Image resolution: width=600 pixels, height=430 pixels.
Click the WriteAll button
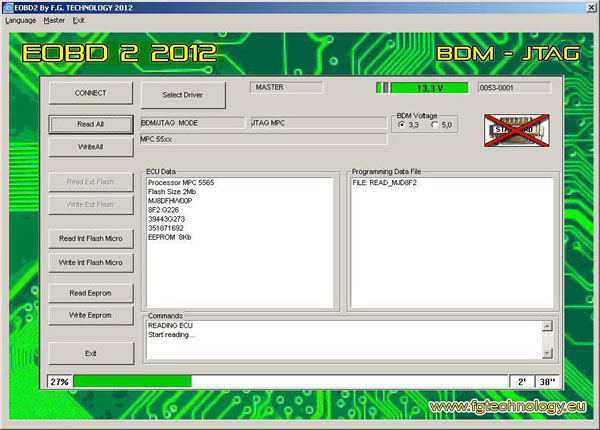click(x=91, y=147)
